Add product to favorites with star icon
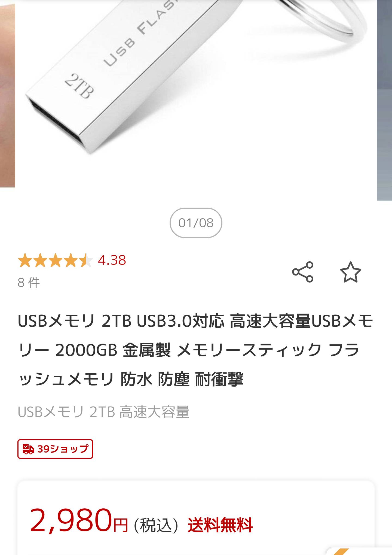Image resolution: width=392 pixels, height=555 pixels. tap(350, 272)
